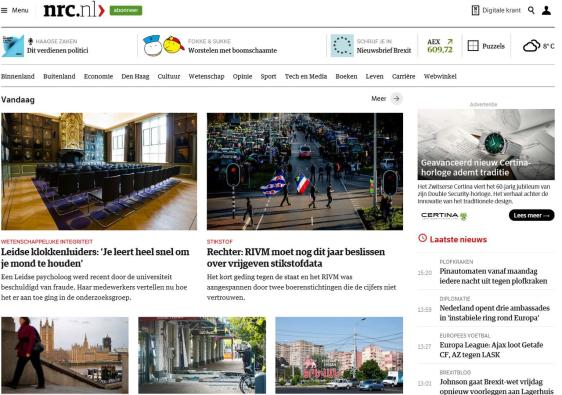Open the farmers' tractor protest photo
This screenshot has height=395, width=562.
point(305,171)
